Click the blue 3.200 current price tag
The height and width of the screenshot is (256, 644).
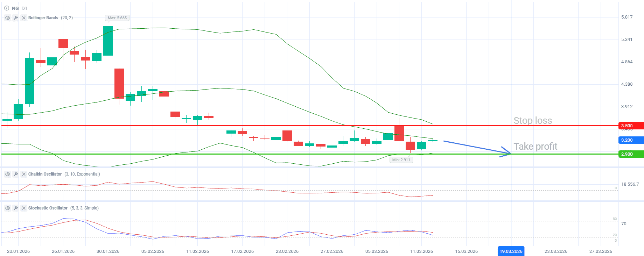point(631,140)
